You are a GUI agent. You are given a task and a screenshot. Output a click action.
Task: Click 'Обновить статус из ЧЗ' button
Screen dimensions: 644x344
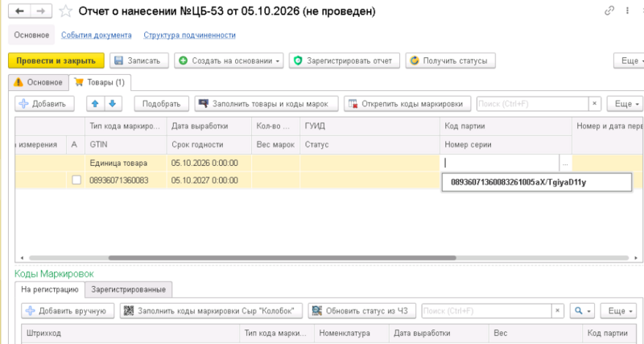(361, 311)
